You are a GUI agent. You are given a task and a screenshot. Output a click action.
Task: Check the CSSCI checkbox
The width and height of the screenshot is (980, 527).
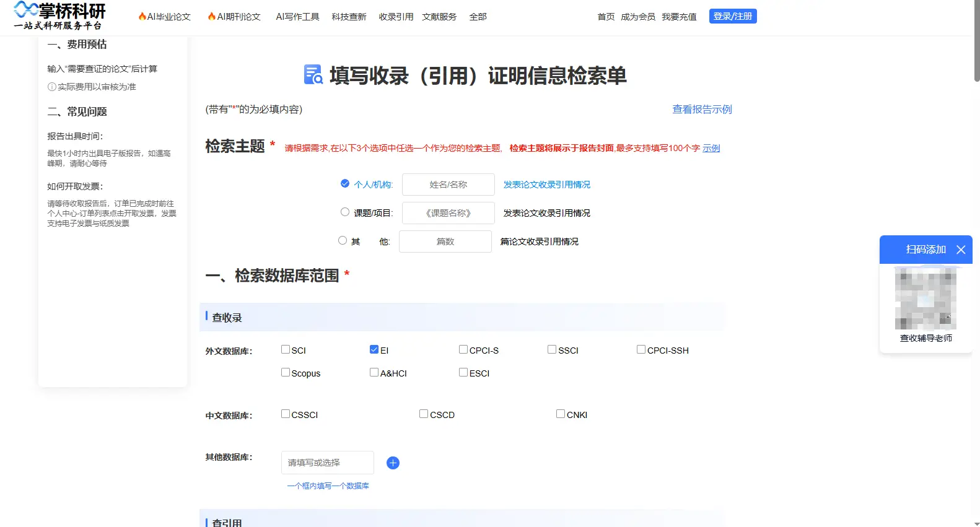tap(286, 414)
